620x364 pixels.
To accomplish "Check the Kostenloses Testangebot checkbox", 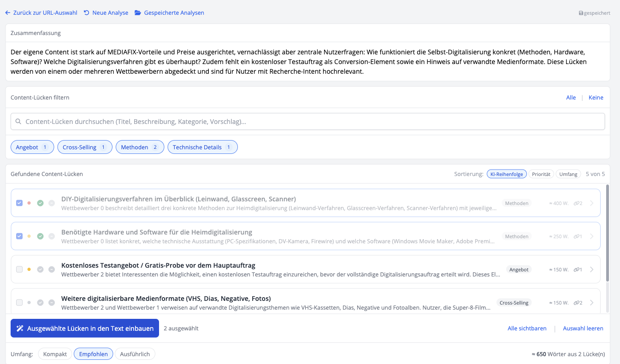I will pyautogui.click(x=19, y=270).
